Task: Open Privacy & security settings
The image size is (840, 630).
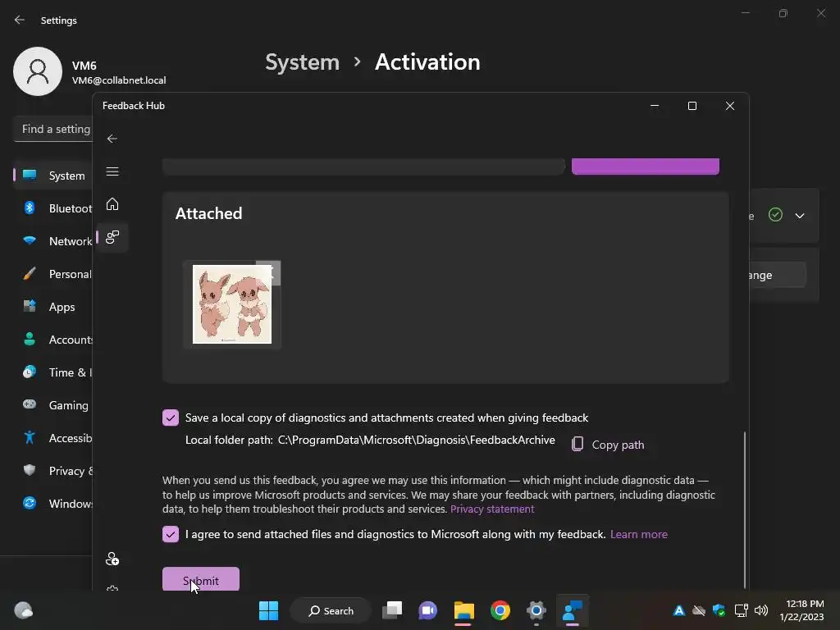Action: (53, 471)
